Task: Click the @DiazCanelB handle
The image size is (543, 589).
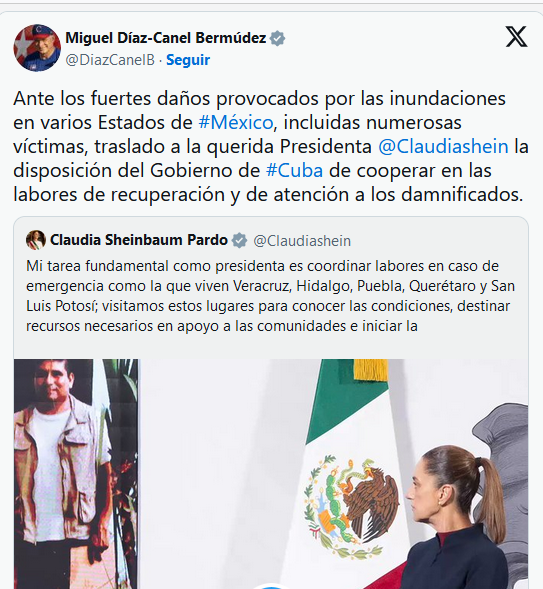Action: (x=110, y=60)
